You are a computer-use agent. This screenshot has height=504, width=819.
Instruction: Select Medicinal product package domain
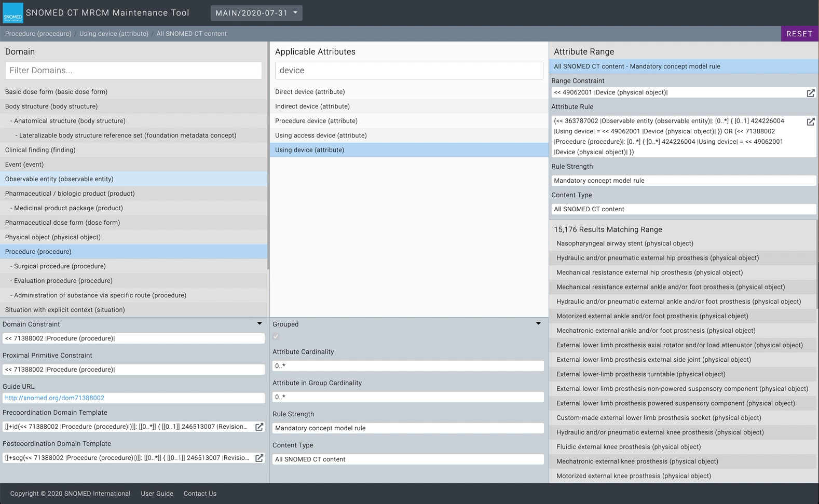[133, 208]
